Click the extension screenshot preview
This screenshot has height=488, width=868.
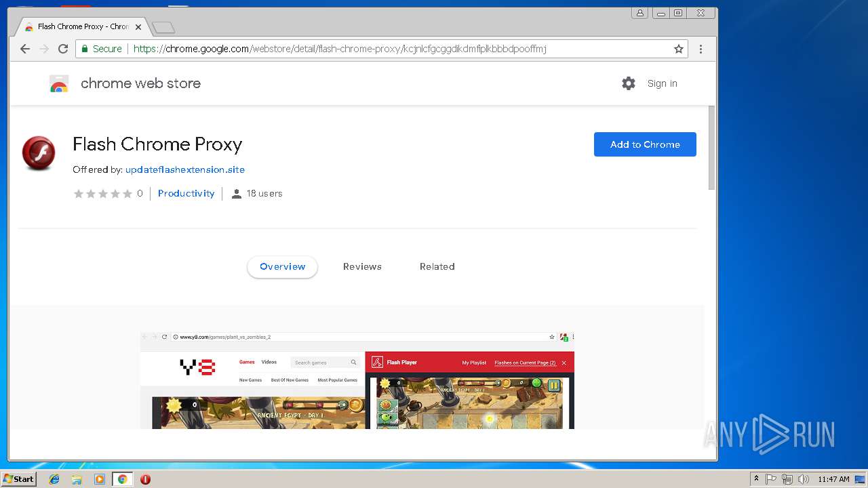[x=357, y=380]
